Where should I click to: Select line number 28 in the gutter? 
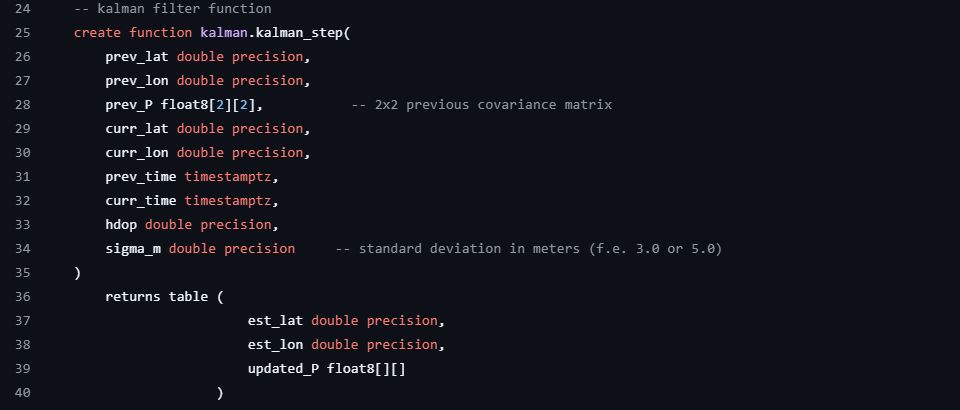(23, 104)
